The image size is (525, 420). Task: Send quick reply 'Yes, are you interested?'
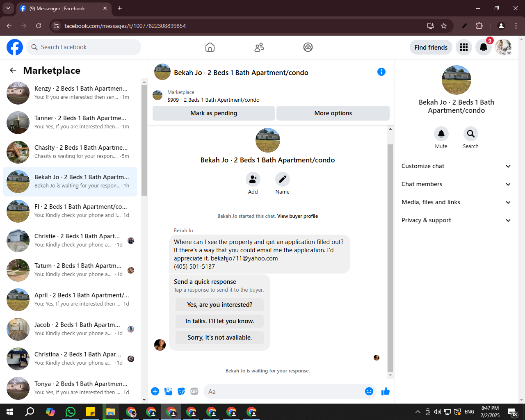(x=219, y=305)
